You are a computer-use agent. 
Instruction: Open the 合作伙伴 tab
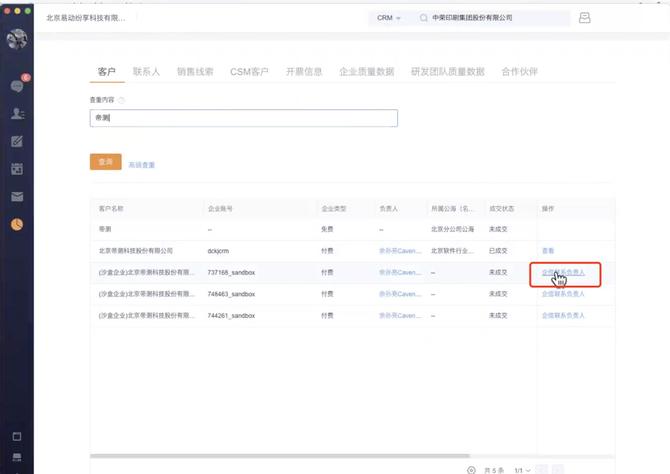519,72
